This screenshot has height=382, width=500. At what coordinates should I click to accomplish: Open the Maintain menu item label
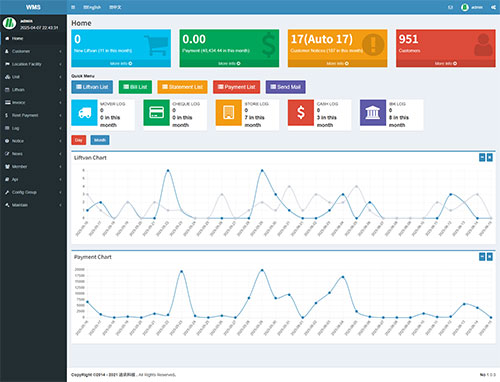click(x=20, y=205)
